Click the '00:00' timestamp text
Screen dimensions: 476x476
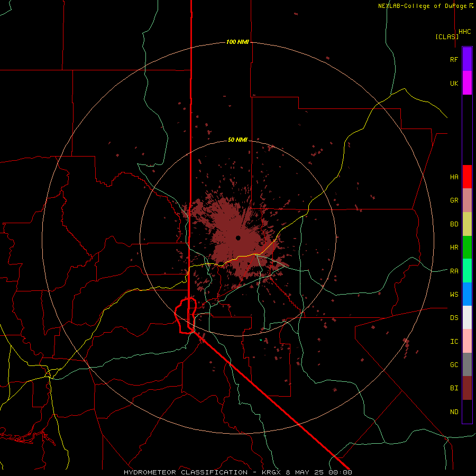point(340,472)
